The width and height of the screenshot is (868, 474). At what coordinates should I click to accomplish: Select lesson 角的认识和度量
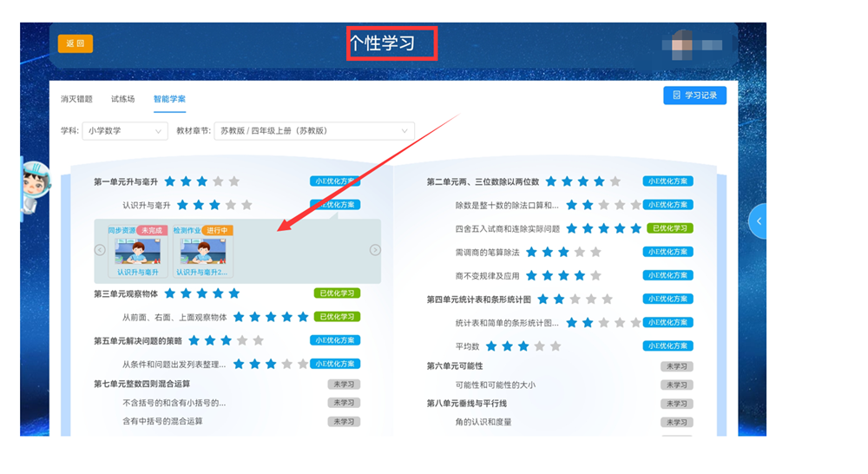pos(483,422)
